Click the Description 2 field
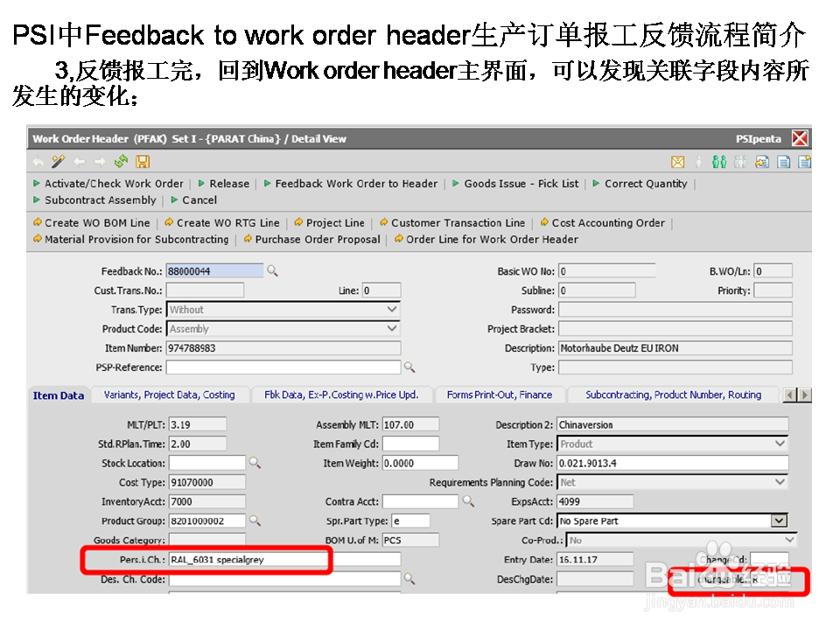This screenshot has height=630, width=840. [672, 424]
